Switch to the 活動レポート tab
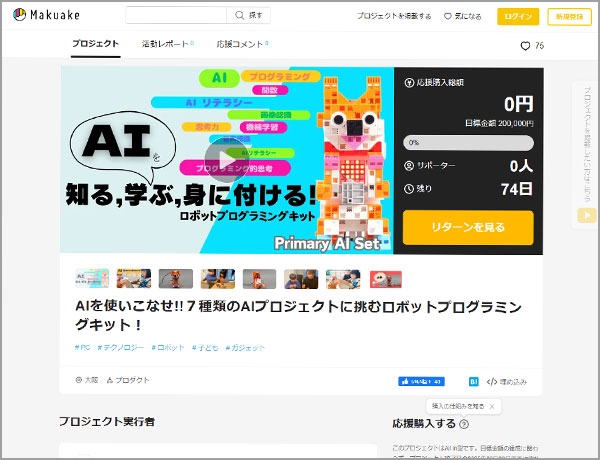The width and height of the screenshot is (600, 460). (x=167, y=44)
